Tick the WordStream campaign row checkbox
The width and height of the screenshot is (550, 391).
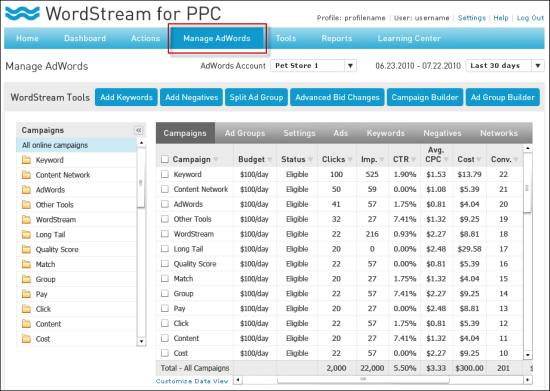[x=165, y=234]
